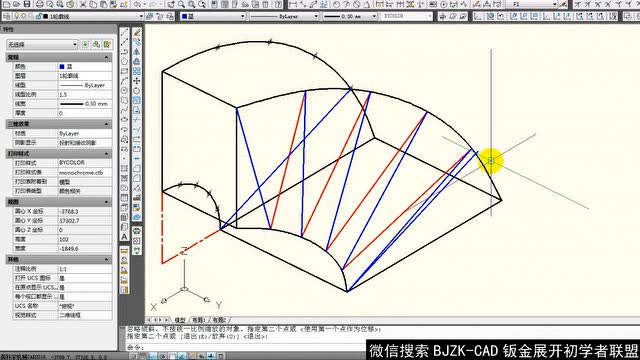Image resolution: width=640 pixels, height=360 pixels.
Task: Open the layer dropdown showing 1轮廓线
Action: click(78, 16)
